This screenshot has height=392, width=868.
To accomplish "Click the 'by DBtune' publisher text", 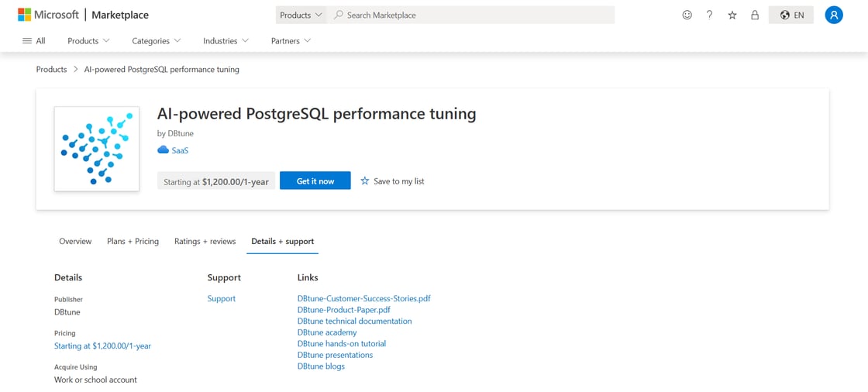I will 175,133.
